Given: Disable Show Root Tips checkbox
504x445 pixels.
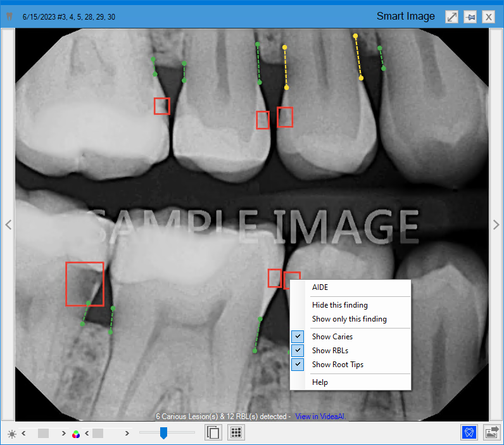Looking at the screenshot, I should [x=298, y=365].
